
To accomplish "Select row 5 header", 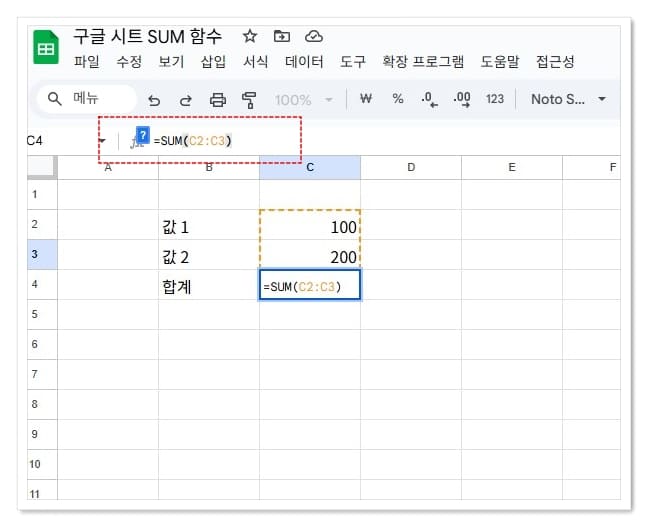I will 42,314.
